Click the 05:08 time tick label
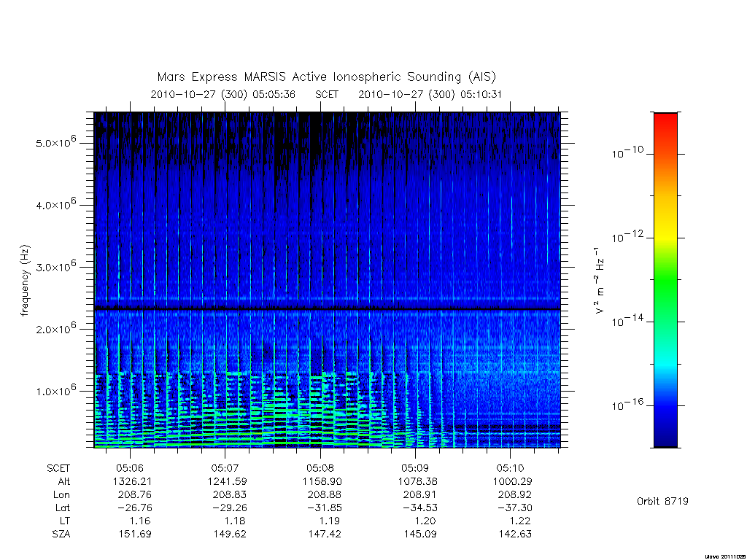 [x=320, y=468]
